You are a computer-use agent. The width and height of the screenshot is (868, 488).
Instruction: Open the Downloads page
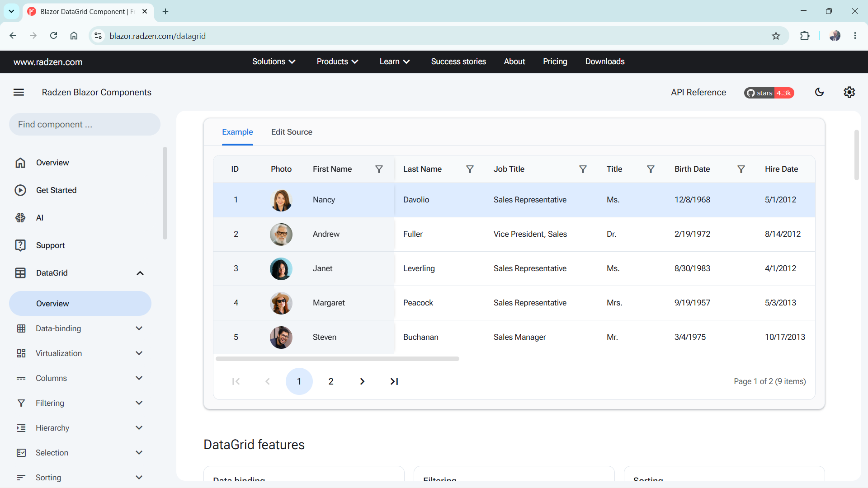605,61
